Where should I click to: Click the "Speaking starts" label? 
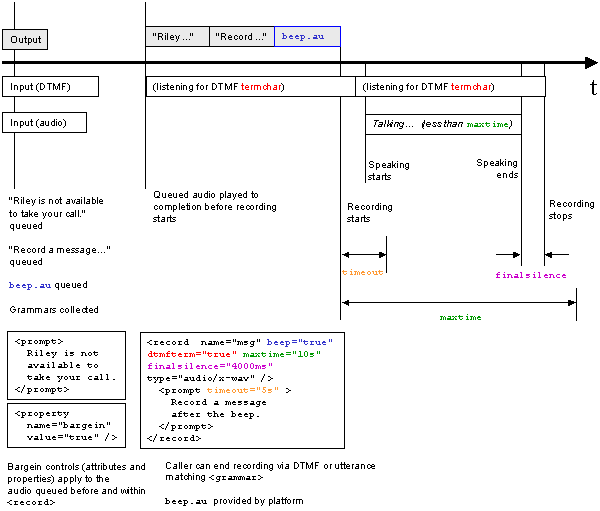click(x=388, y=171)
